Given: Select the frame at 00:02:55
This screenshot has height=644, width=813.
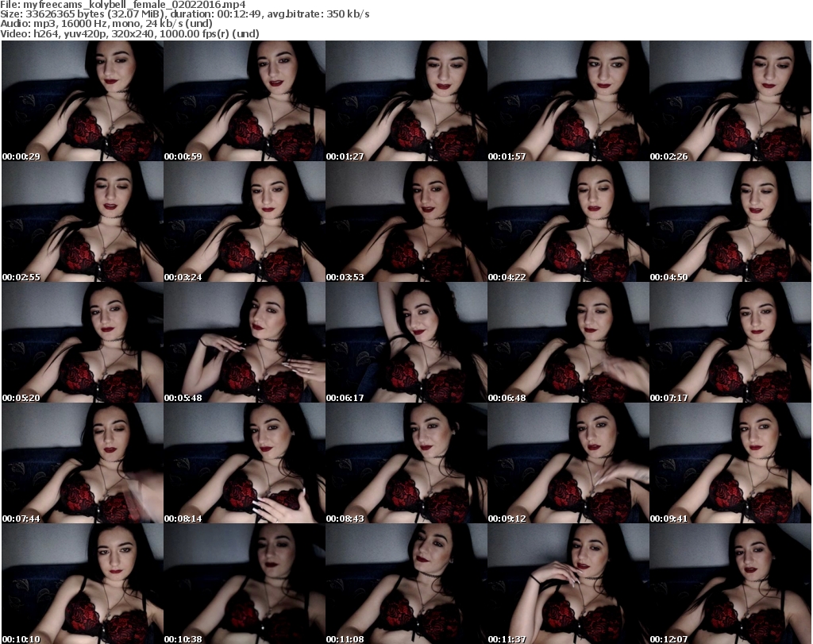Looking at the screenshot, I should click(83, 222).
